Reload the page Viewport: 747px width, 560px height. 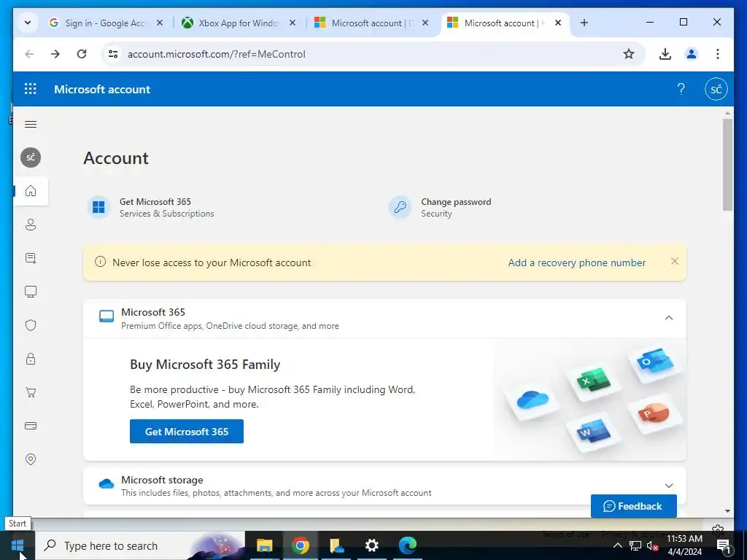82,54
